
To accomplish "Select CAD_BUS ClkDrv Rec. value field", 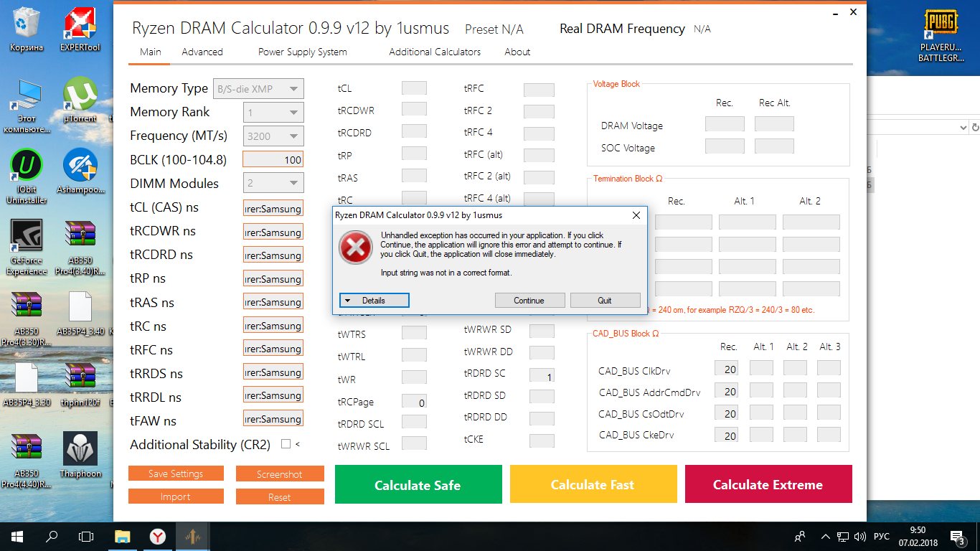I will pos(727,368).
